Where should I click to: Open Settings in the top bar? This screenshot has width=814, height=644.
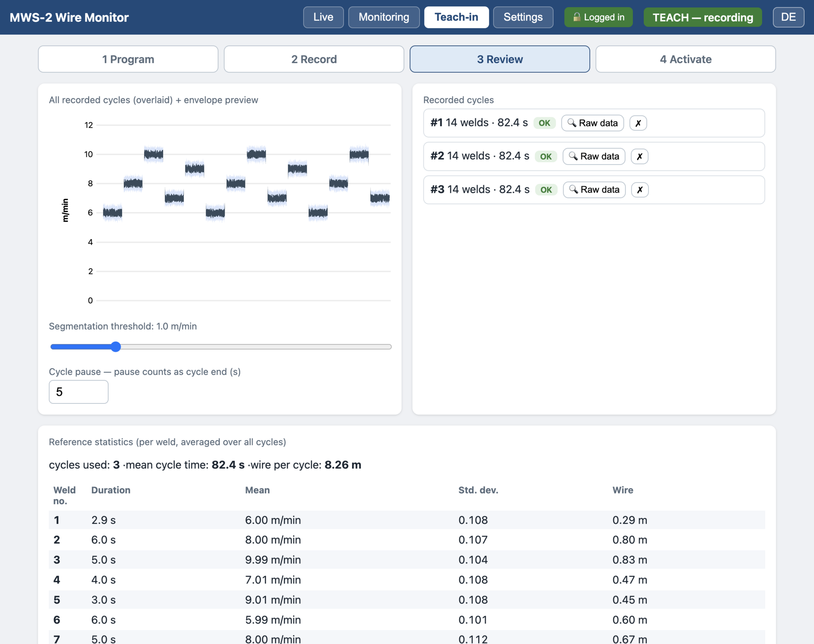click(x=523, y=17)
